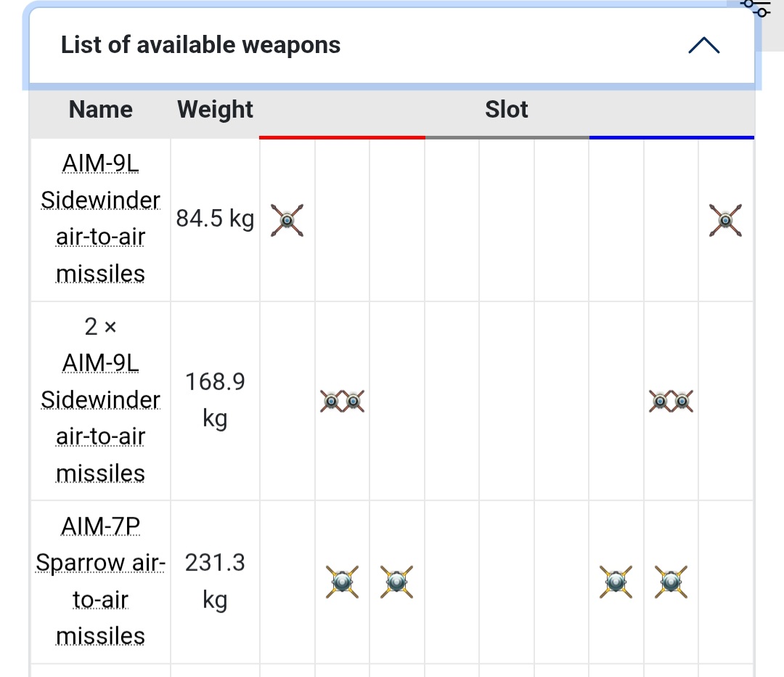Image resolution: width=784 pixels, height=677 pixels.
Task: Click the 84.5 kg weight cell
Action: (215, 219)
